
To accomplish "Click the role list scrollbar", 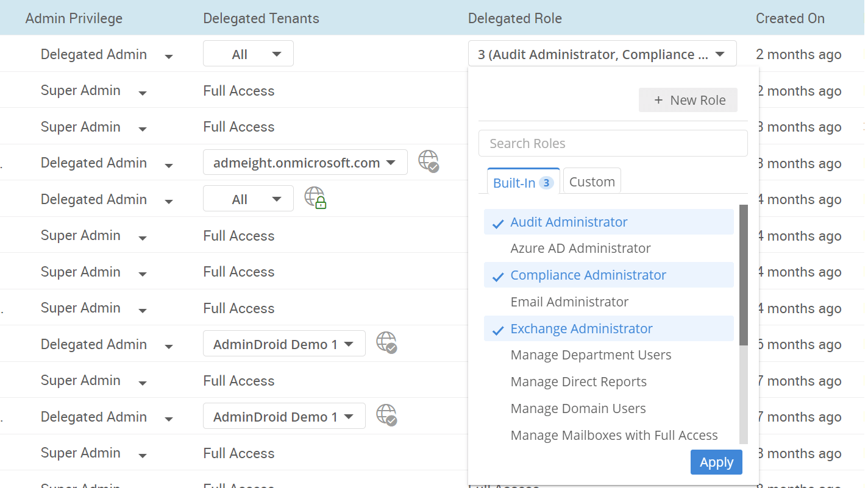I will tap(744, 268).
